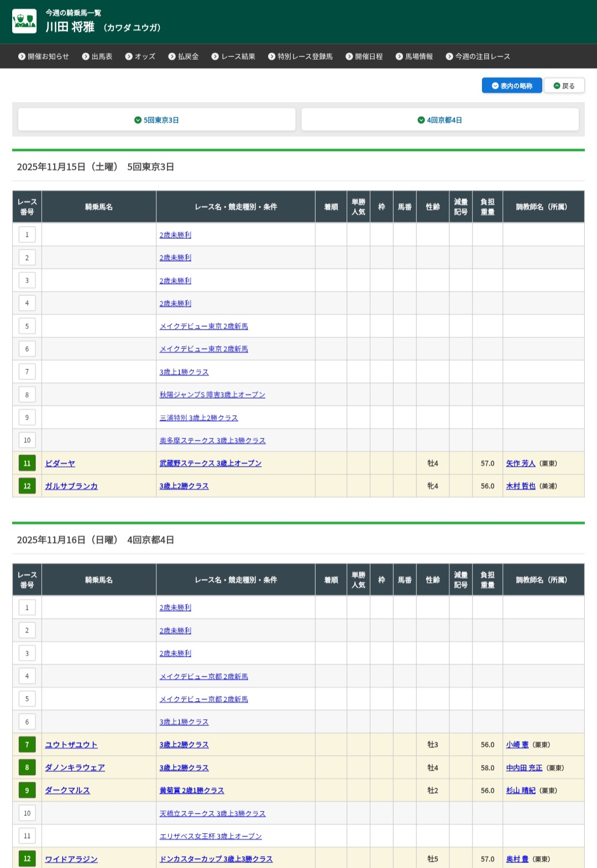Open 秋陽ジャンプS race link
Screen dimensions: 597x868
point(212,395)
